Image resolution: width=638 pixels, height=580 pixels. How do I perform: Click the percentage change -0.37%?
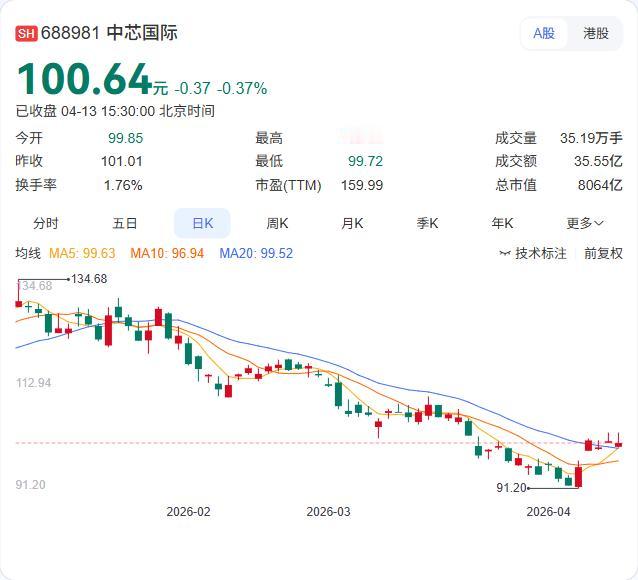click(x=242, y=88)
